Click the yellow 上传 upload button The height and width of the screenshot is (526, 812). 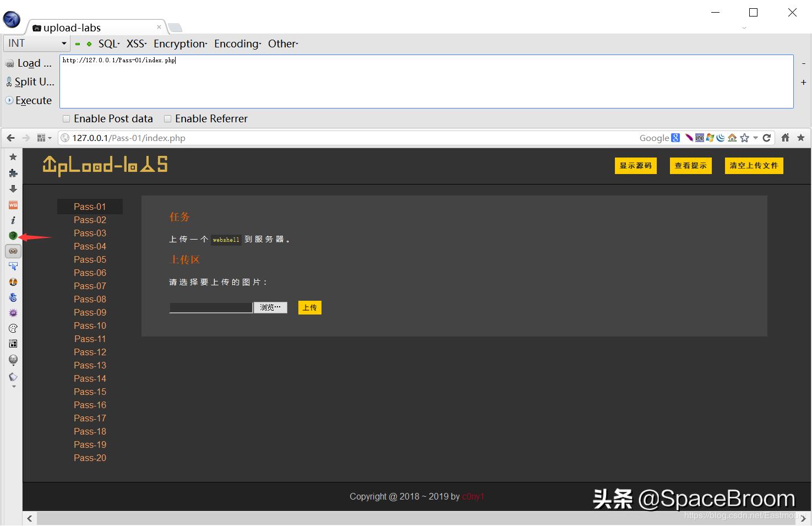pos(309,307)
